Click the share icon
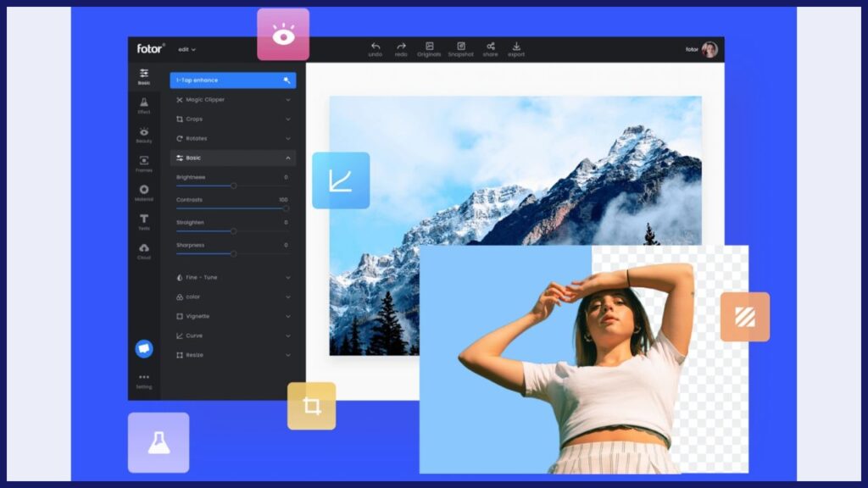868x488 pixels. [490, 47]
